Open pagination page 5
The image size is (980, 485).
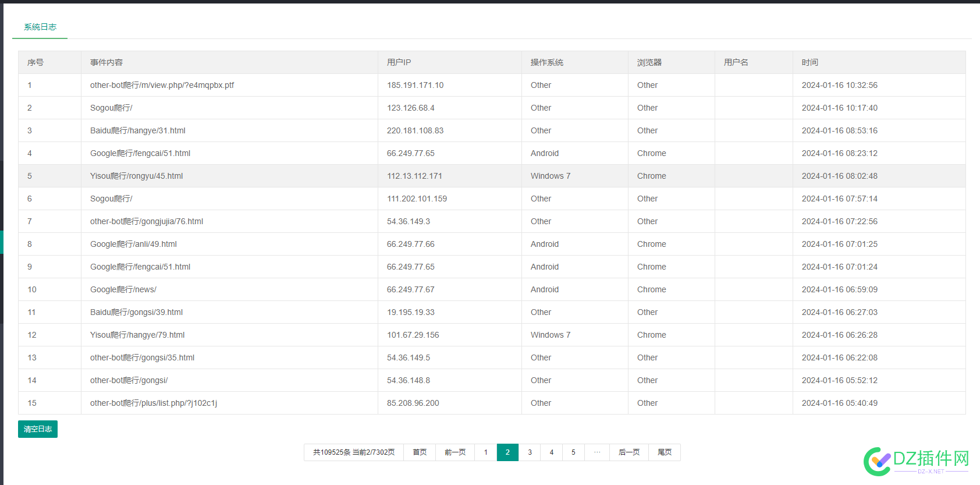573,452
